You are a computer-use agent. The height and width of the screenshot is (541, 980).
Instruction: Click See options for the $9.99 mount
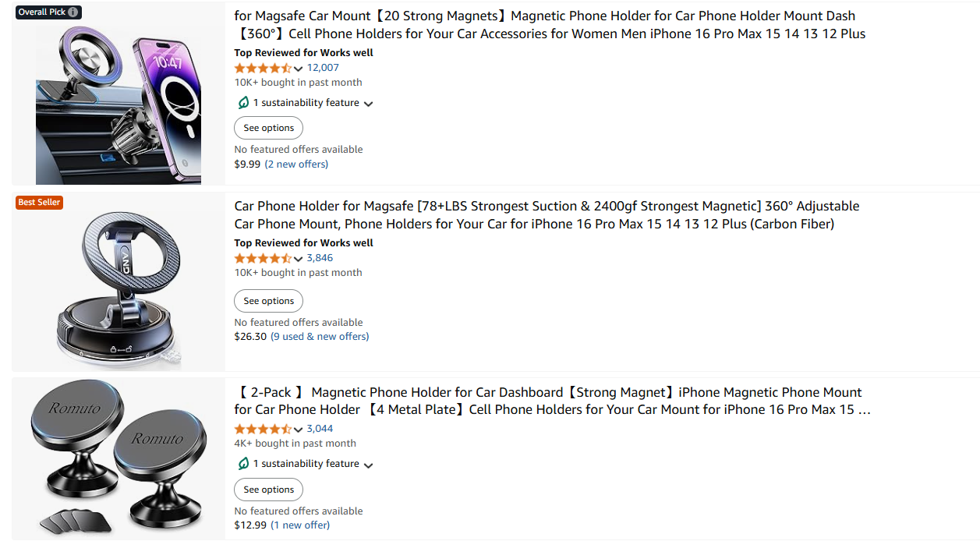tap(269, 128)
